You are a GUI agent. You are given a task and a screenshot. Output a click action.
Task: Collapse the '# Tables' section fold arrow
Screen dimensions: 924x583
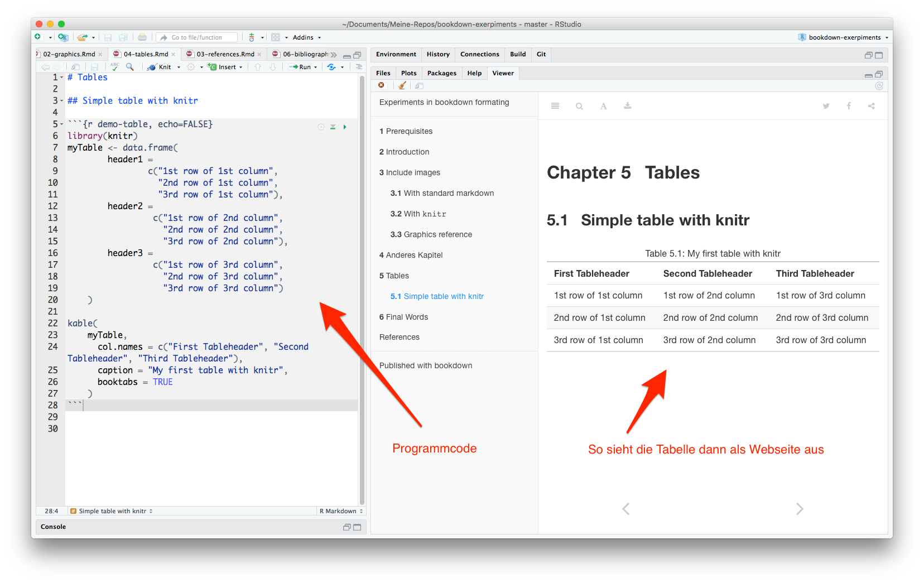[62, 78]
